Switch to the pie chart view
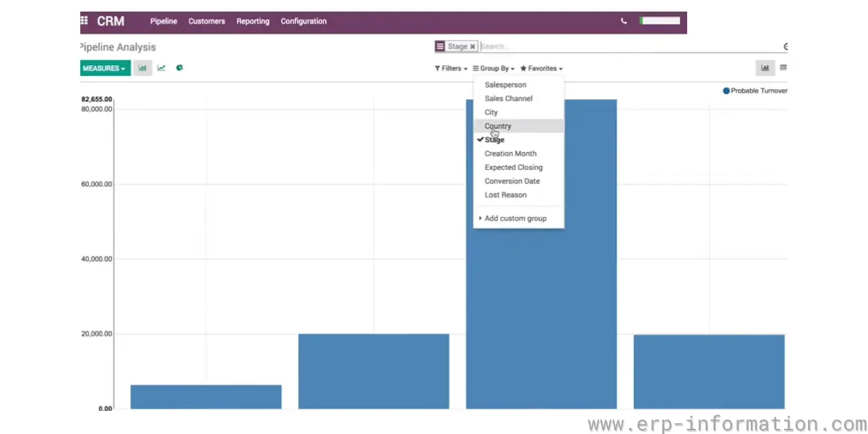Screen dimensions: 868x434 (x=179, y=67)
